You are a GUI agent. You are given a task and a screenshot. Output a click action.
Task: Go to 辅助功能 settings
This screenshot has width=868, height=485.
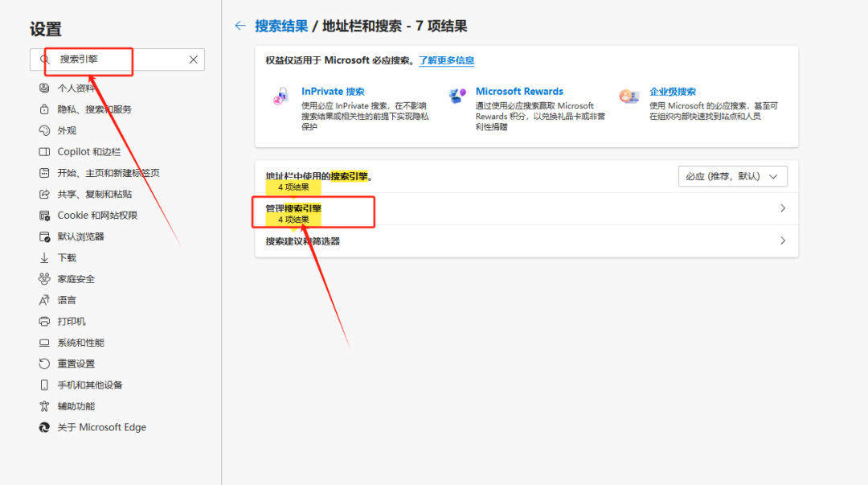[76, 406]
